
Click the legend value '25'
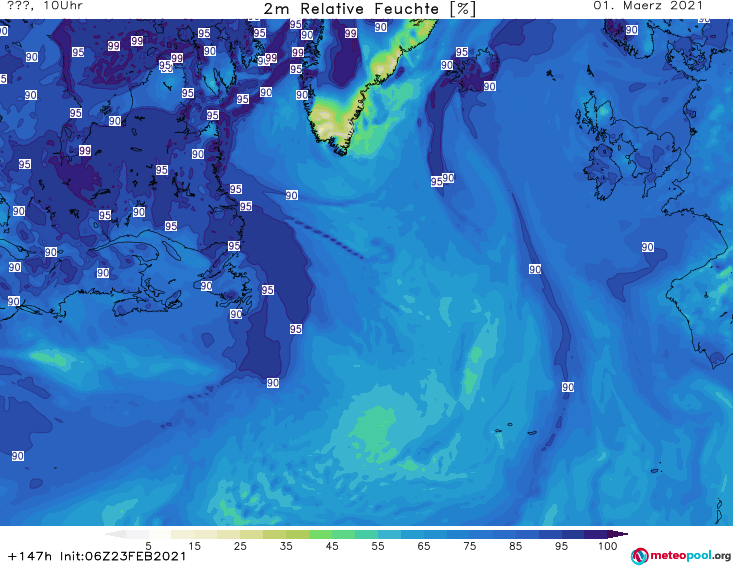tap(240, 546)
